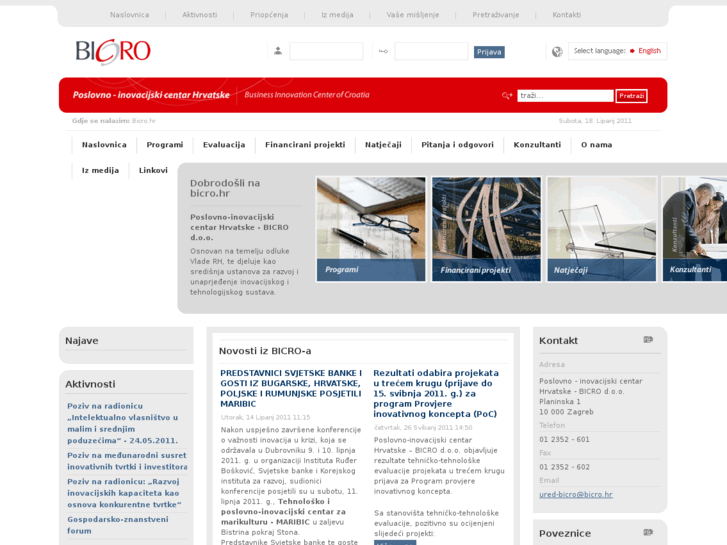Open Vaše mišljenje in top bar
727x545 pixels.
[413, 15]
